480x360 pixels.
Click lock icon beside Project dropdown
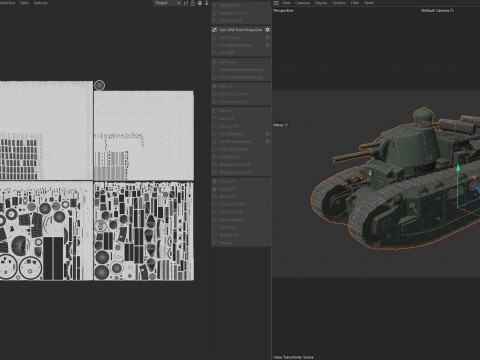click(192, 3)
